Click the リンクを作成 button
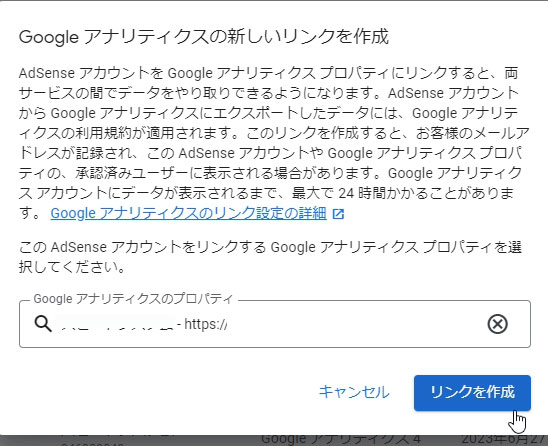 coord(472,393)
